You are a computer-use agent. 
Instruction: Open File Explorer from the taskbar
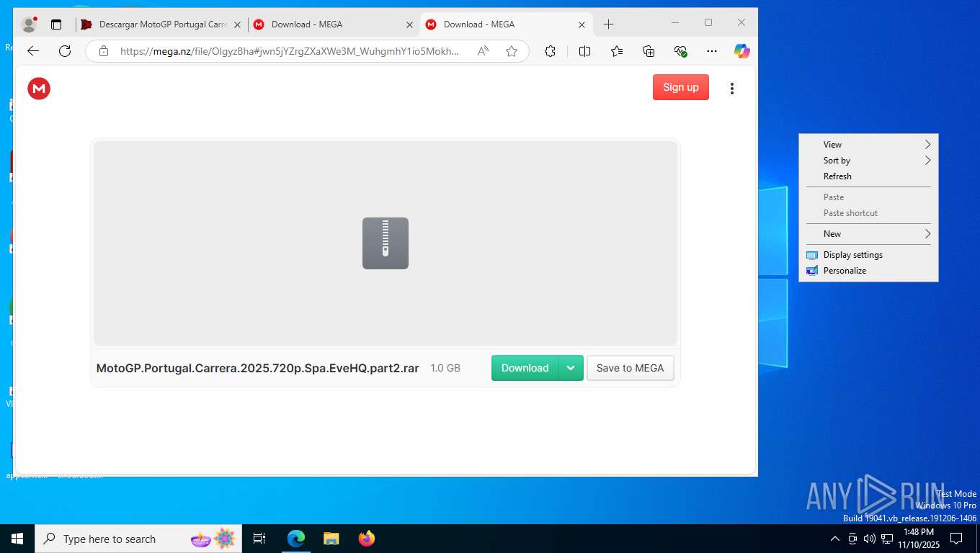point(331,539)
